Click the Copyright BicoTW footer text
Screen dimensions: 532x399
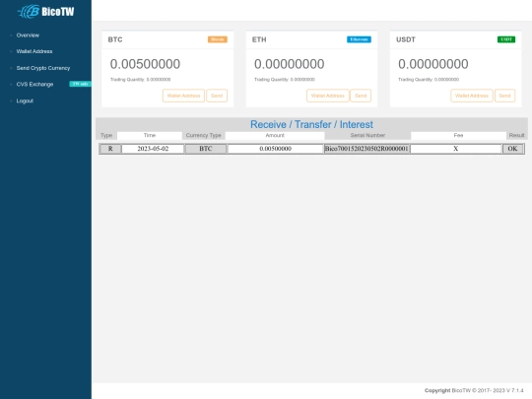point(474,390)
